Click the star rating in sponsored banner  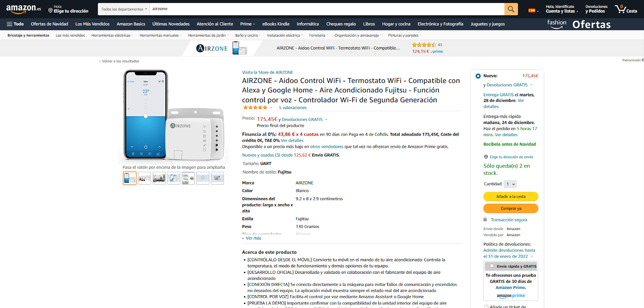(x=424, y=45)
